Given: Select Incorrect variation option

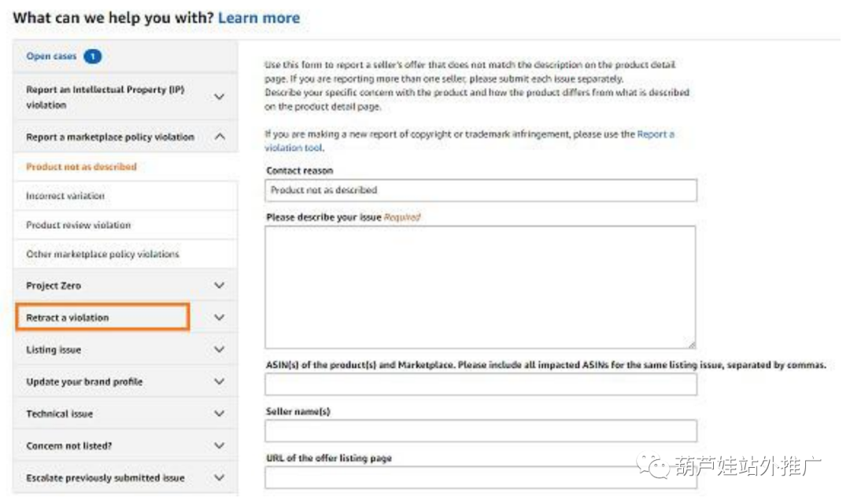Looking at the screenshot, I should 65,196.
